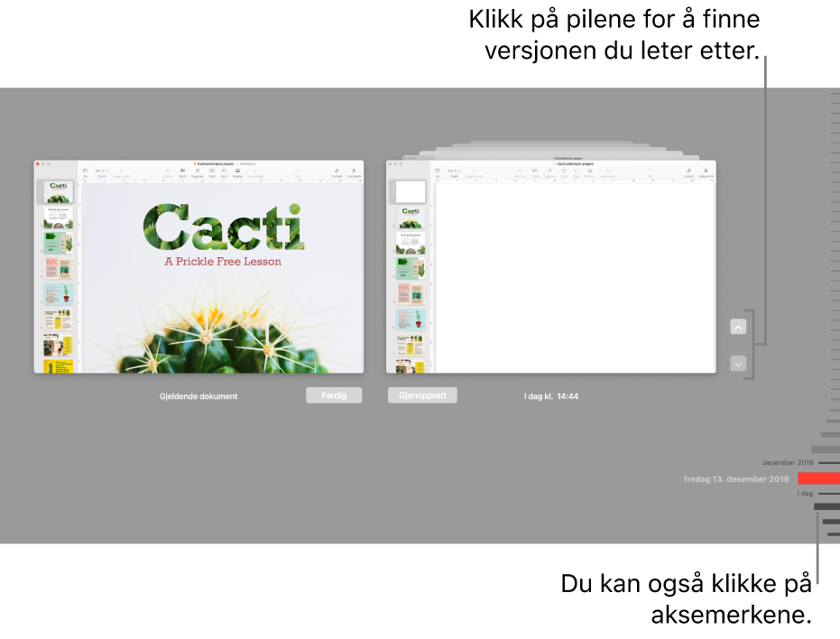
Task: Open Zoom dropdown in the 14:44 version window
Action: (x=454, y=172)
